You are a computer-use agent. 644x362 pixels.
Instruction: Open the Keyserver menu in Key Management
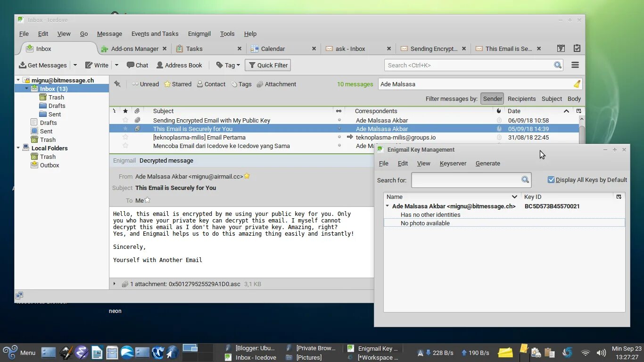pos(453,163)
